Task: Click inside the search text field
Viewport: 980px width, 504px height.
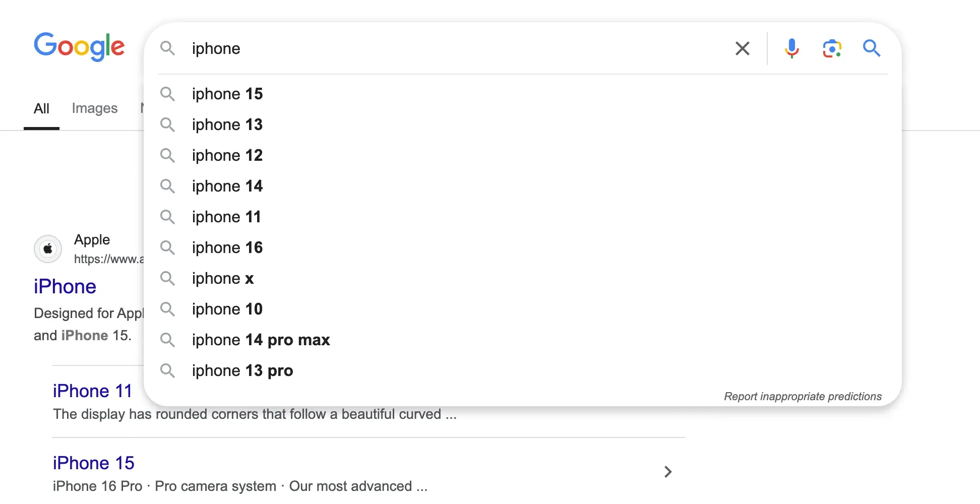Action: pyautogui.click(x=454, y=48)
